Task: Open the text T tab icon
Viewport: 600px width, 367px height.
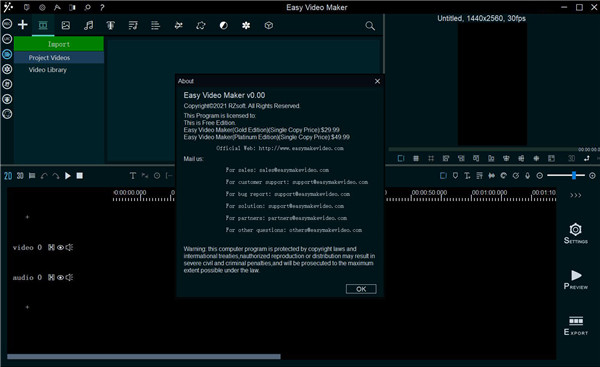Action: point(111,25)
